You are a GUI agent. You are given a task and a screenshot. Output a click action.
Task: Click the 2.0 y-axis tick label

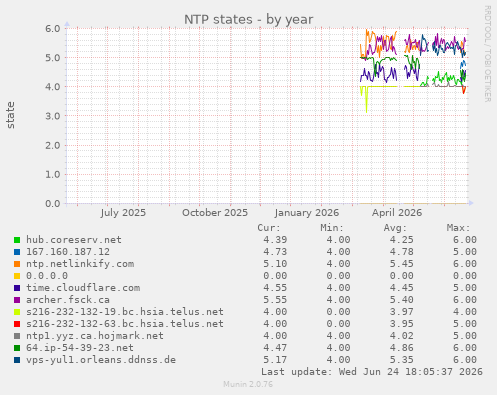(x=53, y=145)
